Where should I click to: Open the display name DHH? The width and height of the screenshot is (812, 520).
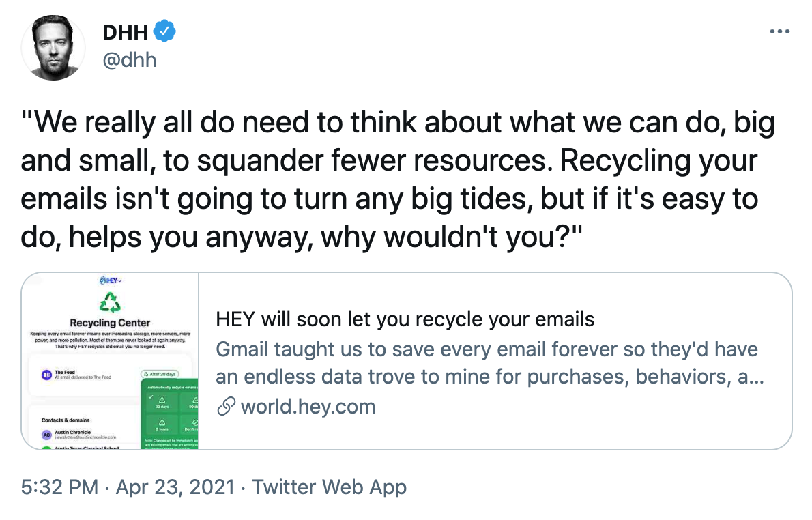point(126,32)
